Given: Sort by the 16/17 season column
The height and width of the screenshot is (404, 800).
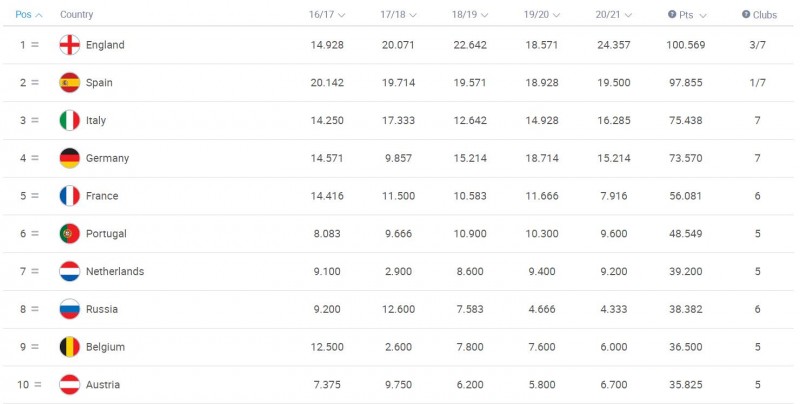Looking at the screenshot, I should coord(327,15).
